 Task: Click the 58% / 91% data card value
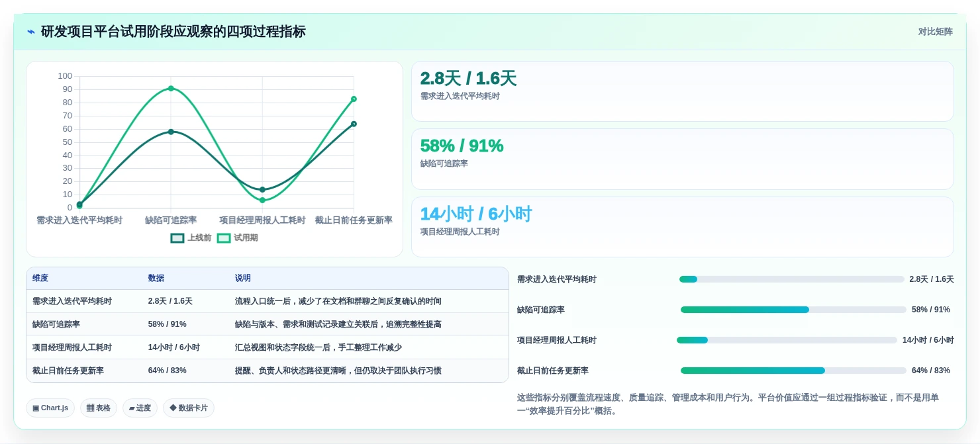pyautogui.click(x=462, y=146)
